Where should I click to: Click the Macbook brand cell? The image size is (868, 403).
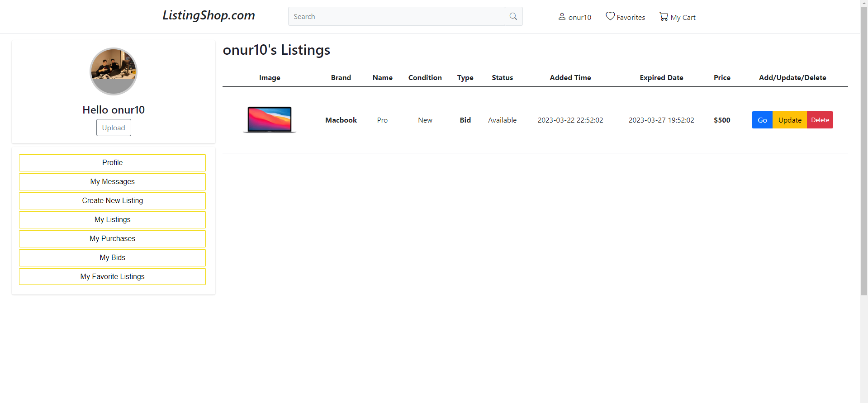click(x=341, y=120)
